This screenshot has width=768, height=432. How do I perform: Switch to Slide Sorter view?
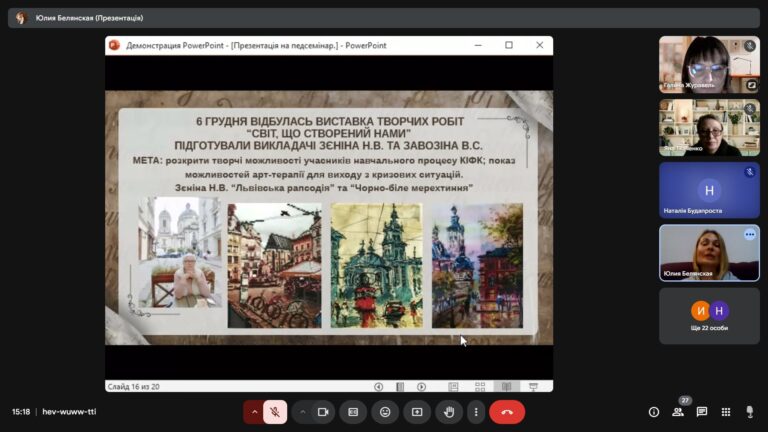480,386
